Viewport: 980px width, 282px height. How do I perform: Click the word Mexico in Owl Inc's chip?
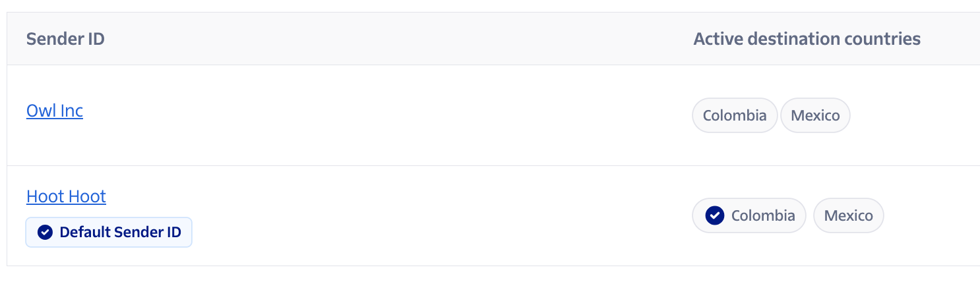click(x=815, y=116)
